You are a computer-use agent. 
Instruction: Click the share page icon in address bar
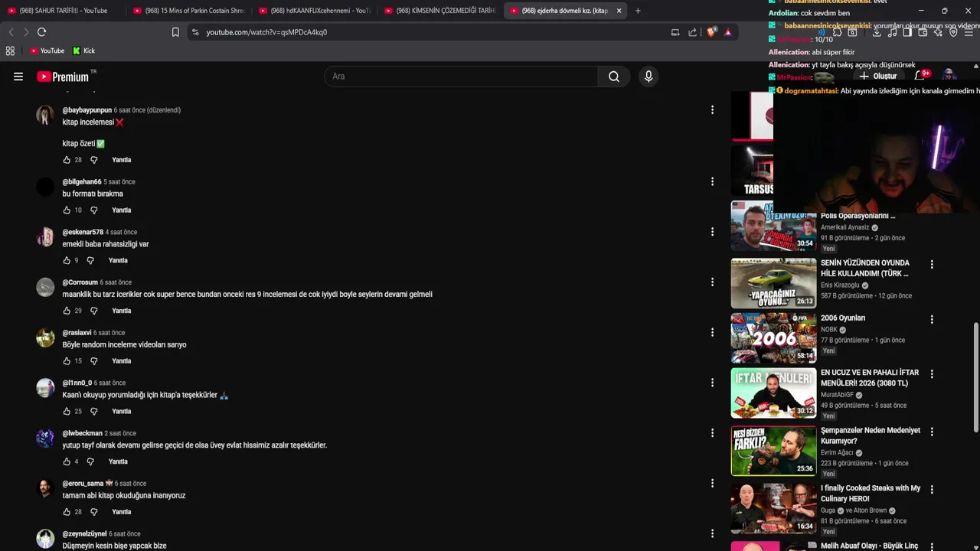pyautogui.click(x=693, y=32)
